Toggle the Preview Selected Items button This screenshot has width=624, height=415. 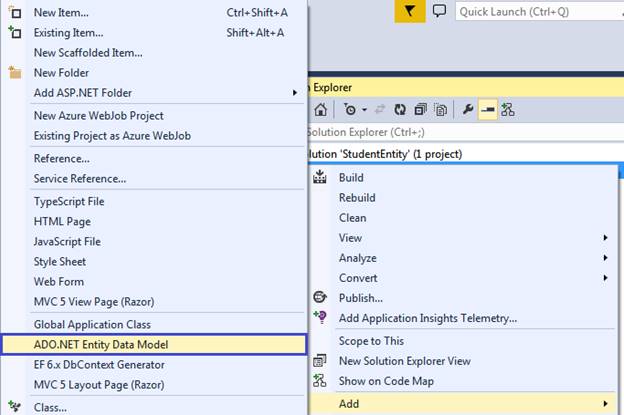click(487, 110)
